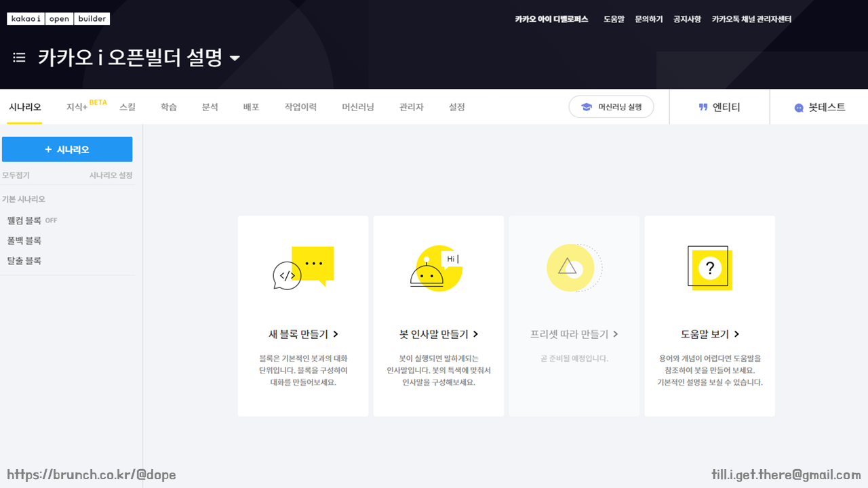
Task: Switch to the 지식+ BETA tab
Action: pyautogui.click(x=86, y=106)
